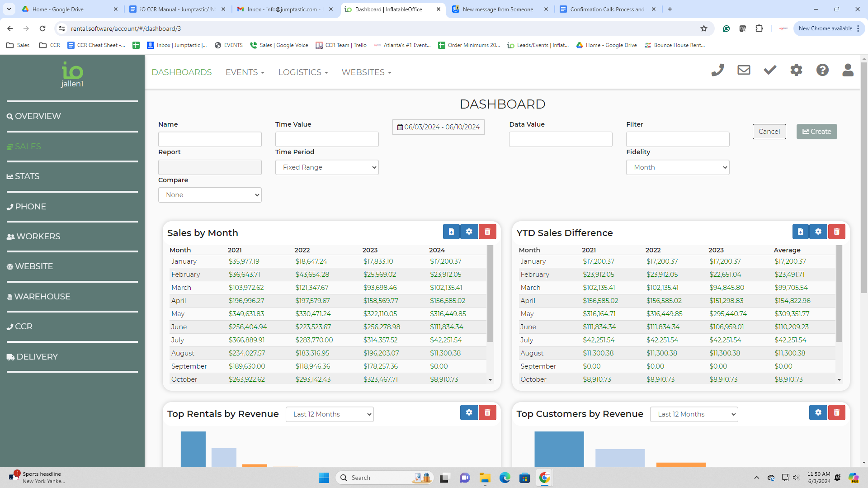Select STATS in the sidebar
The height and width of the screenshot is (488, 868).
27,176
